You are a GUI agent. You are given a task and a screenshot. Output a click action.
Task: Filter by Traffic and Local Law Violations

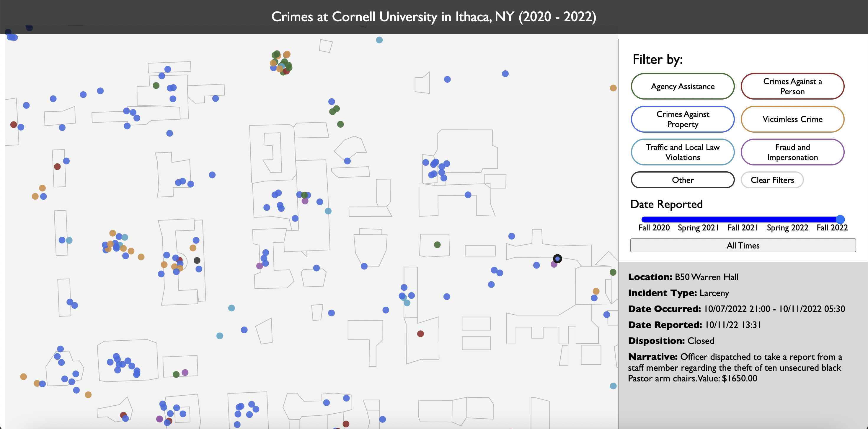click(x=682, y=152)
